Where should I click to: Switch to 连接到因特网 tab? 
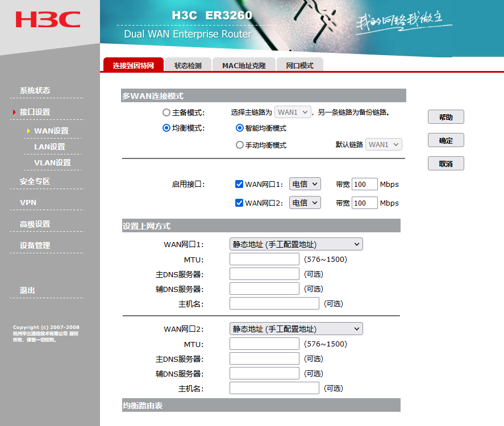point(134,65)
